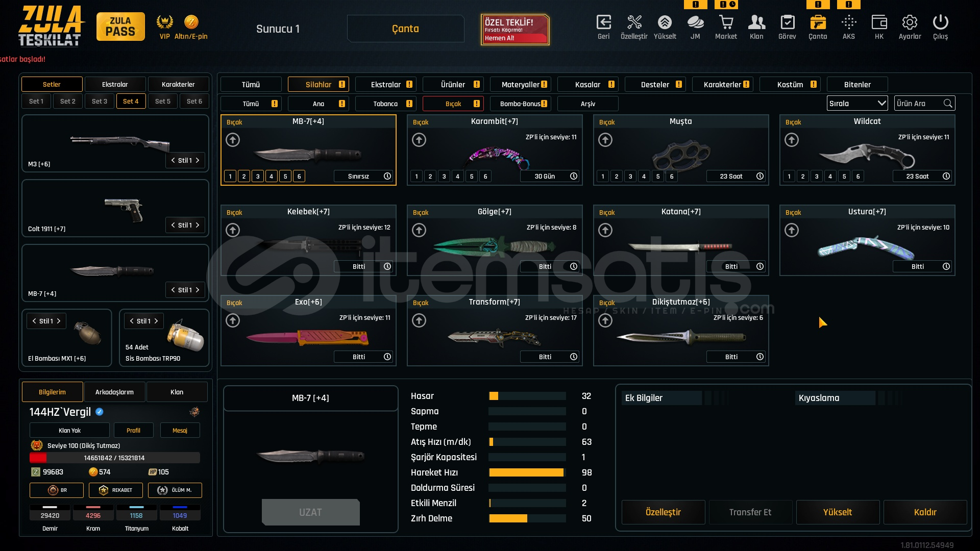Screen dimensions: 980x551
Task: Select slot 3 on MB-7[+4] card
Action: 258,177
